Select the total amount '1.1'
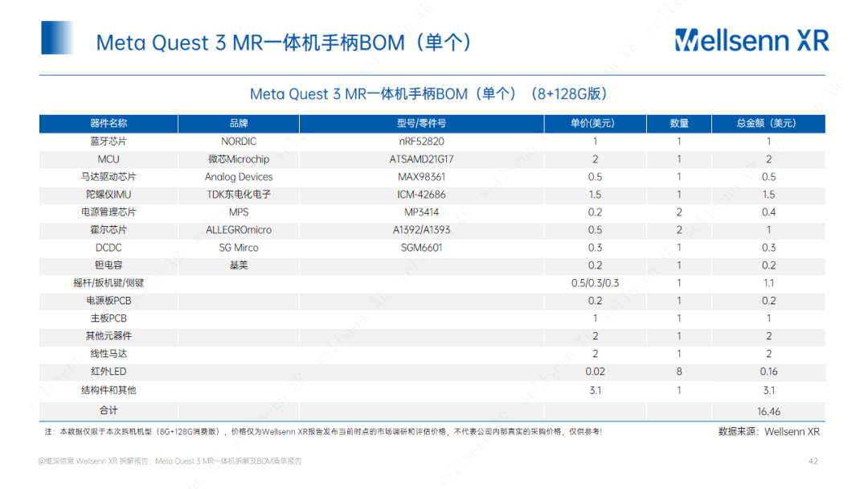 [x=768, y=283]
